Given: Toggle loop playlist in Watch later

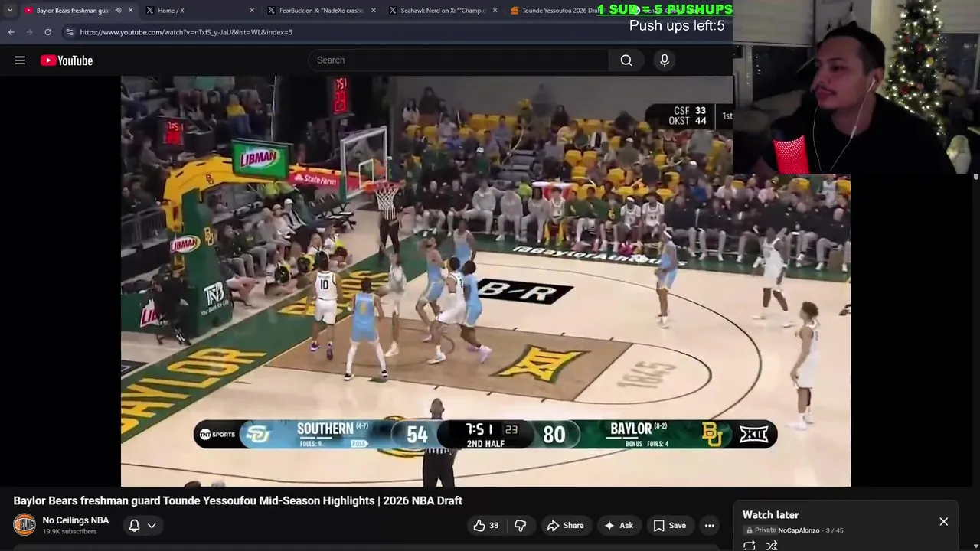Looking at the screenshot, I should pyautogui.click(x=750, y=545).
